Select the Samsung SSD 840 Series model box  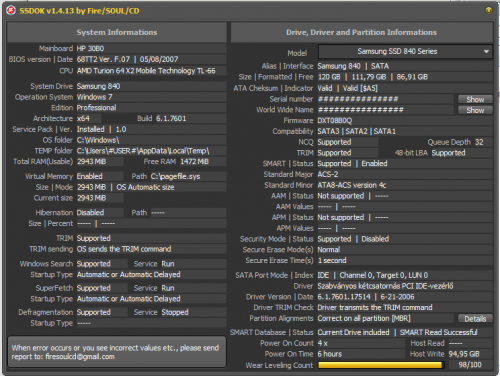[x=405, y=52]
